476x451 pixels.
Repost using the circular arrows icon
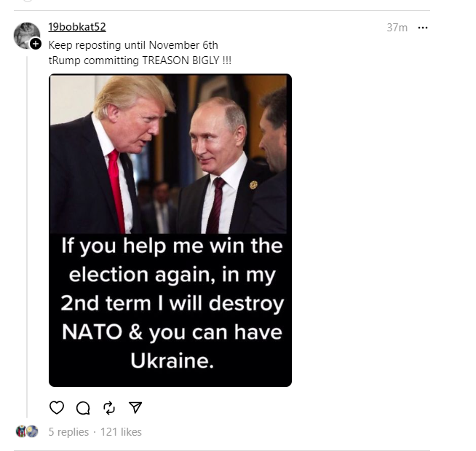pyautogui.click(x=109, y=408)
